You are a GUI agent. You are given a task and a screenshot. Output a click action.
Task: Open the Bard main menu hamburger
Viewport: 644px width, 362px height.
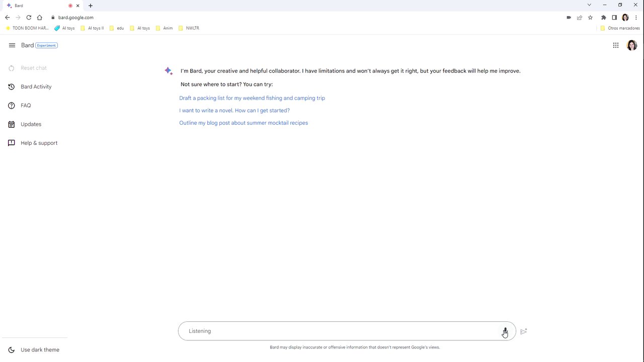[x=12, y=45]
